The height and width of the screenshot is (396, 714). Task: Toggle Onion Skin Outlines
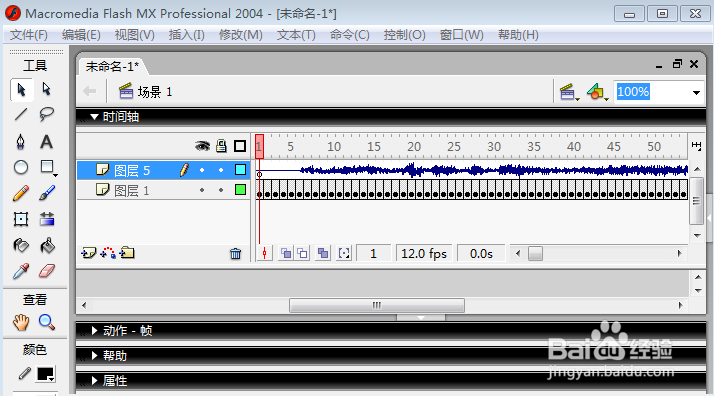click(x=302, y=254)
